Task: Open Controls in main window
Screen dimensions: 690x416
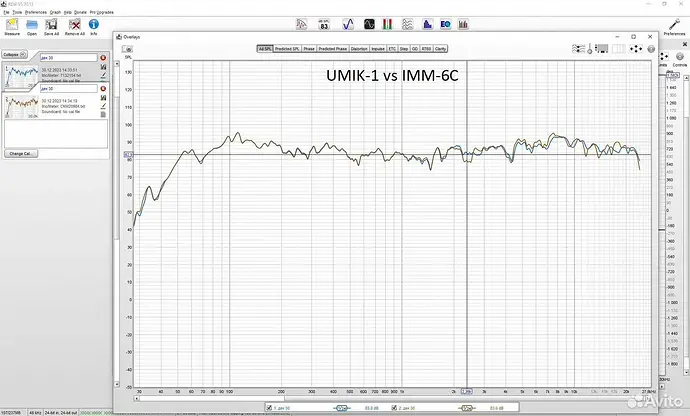Action: 680,59
